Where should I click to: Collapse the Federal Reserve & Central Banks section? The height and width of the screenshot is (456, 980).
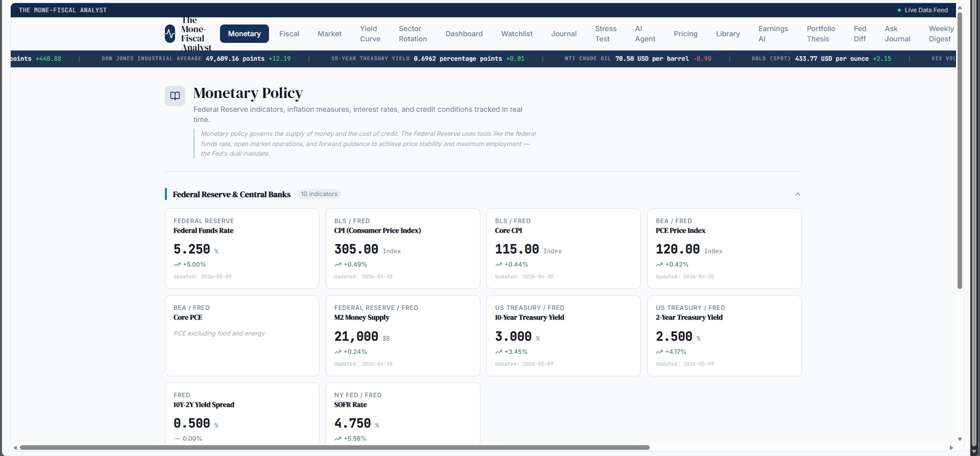pyautogui.click(x=798, y=194)
